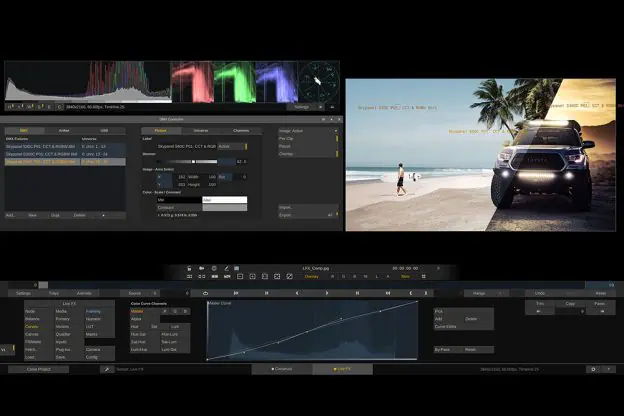Screen dimensions: 624x416
Task: Switch to the DMX tab
Action: point(24,131)
